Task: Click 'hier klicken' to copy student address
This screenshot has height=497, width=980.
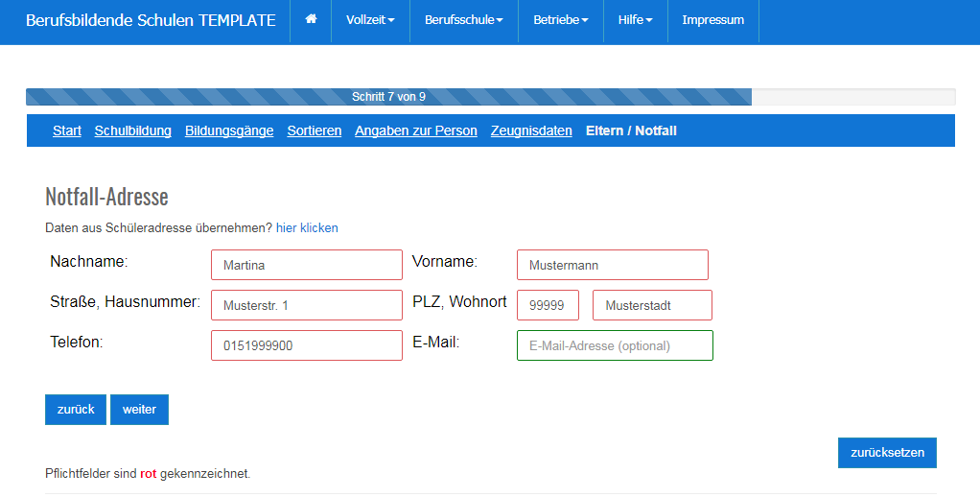Action: coord(307,228)
